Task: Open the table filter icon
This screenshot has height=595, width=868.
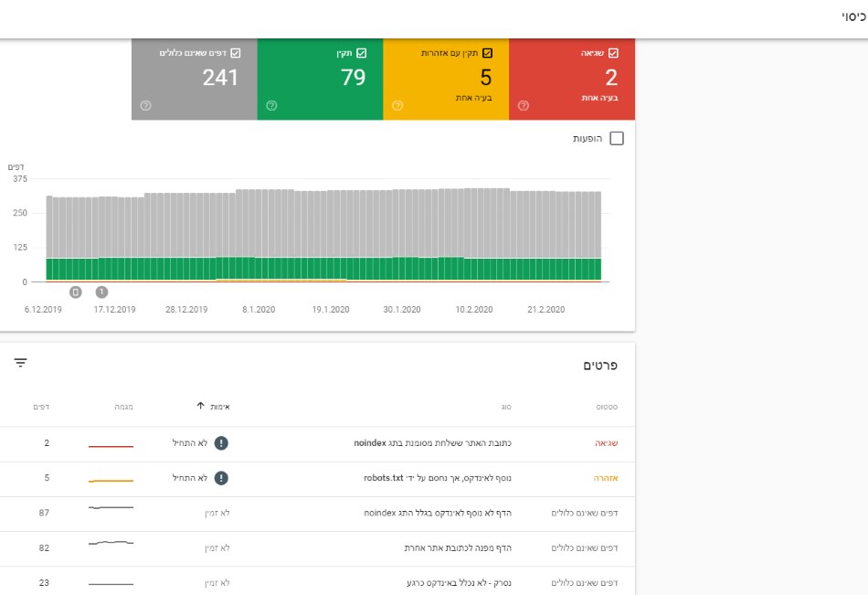Action: 20,363
